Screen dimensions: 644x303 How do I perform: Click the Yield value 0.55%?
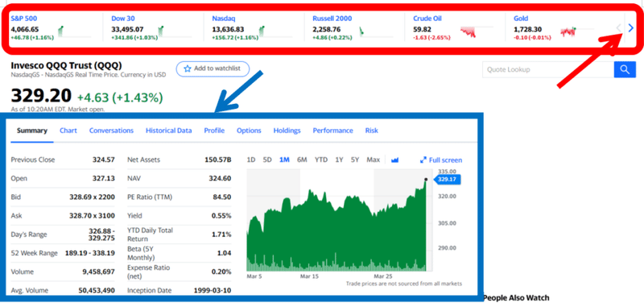[222, 216]
